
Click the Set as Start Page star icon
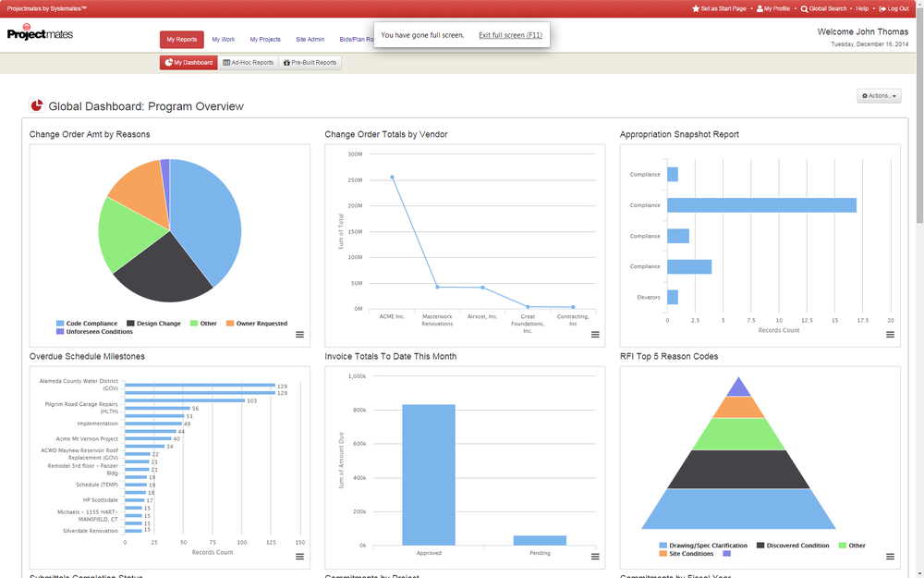tap(696, 9)
